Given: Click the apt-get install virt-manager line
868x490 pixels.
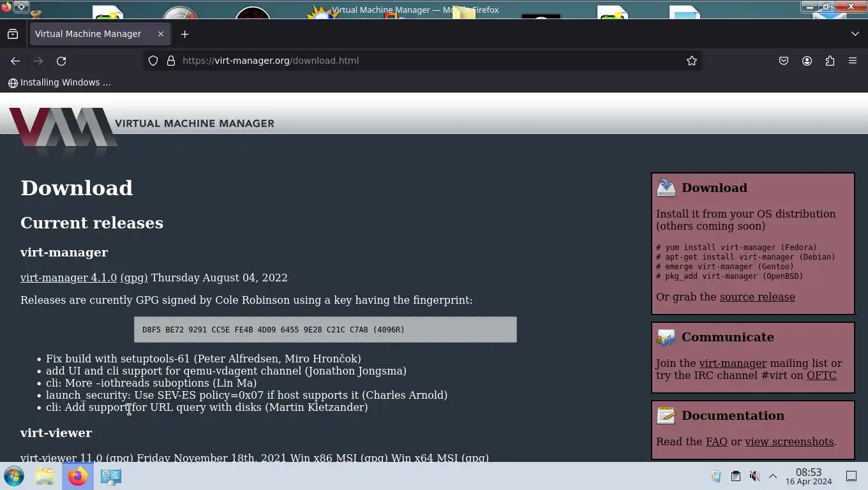Looking at the screenshot, I should [745, 257].
